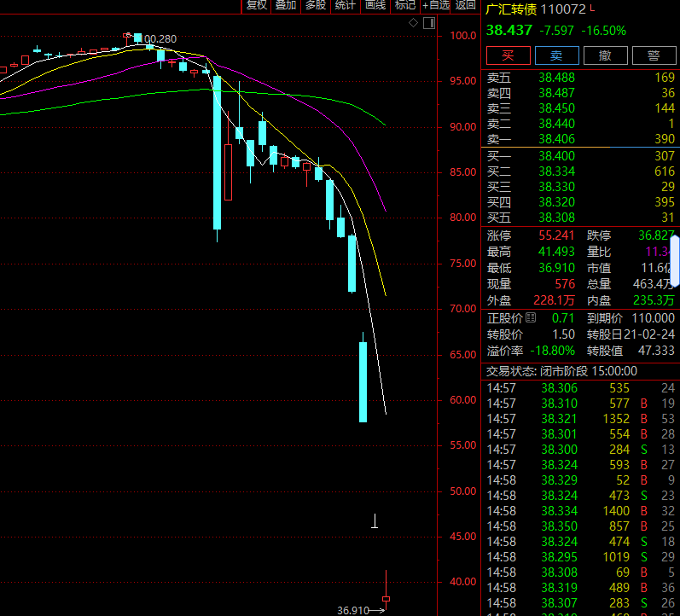Click the 外盘 value 228.1万
Viewport: 680px width, 616px height.
555,300
